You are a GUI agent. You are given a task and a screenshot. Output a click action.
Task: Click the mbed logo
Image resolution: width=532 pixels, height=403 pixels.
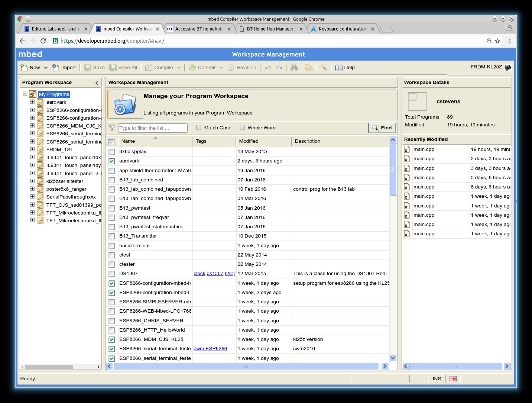click(30, 54)
